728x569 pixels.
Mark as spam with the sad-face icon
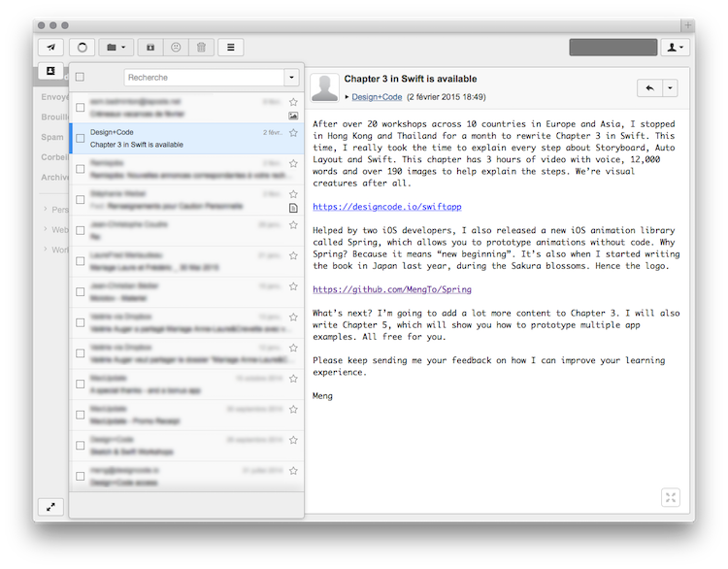(176, 47)
